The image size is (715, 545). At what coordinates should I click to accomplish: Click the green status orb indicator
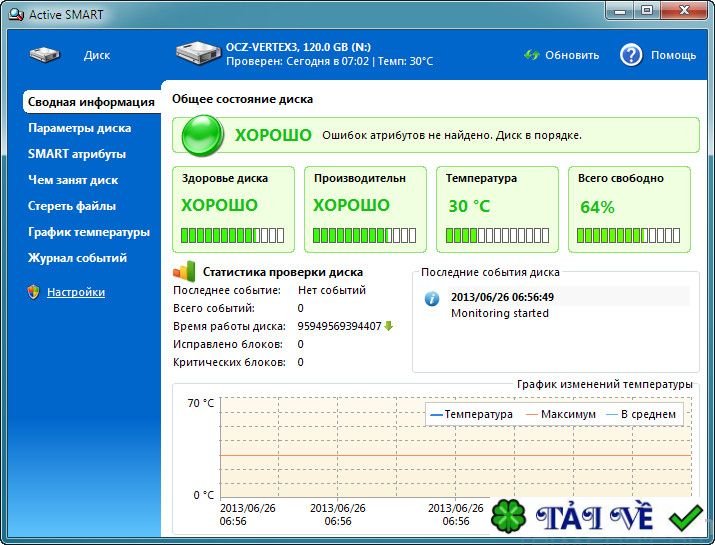tap(202, 135)
